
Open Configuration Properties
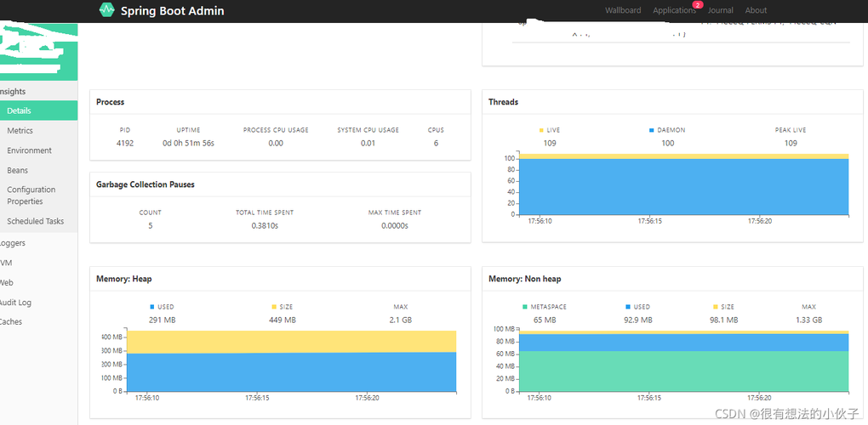coord(31,195)
